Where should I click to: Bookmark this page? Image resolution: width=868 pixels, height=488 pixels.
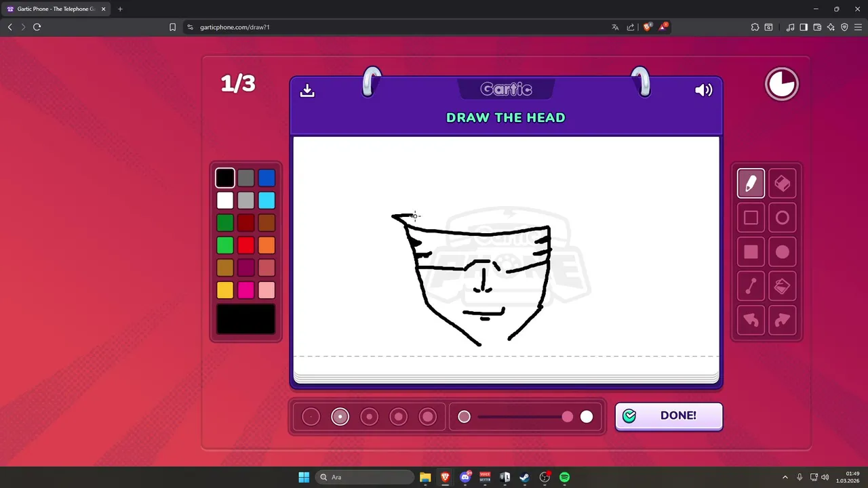coord(172,27)
